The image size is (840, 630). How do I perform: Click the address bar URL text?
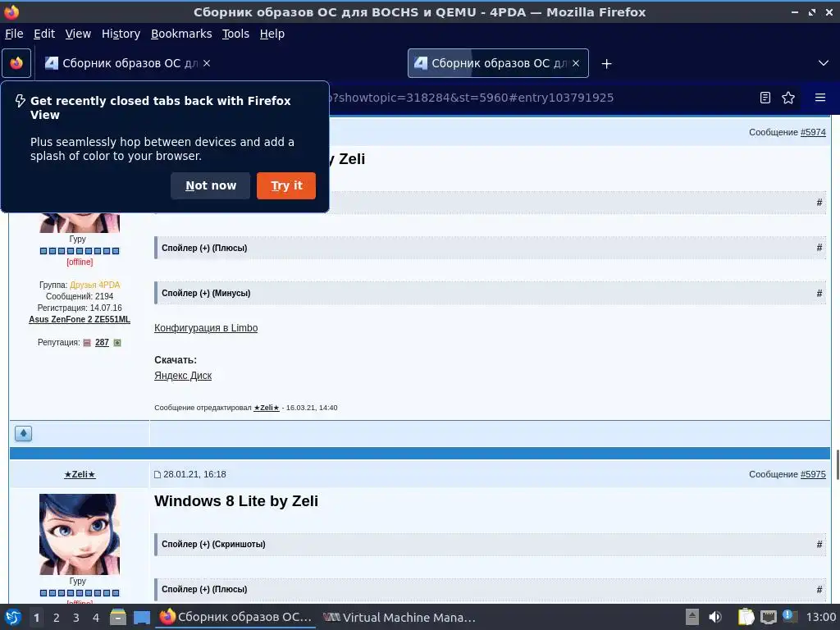click(472, 98)
